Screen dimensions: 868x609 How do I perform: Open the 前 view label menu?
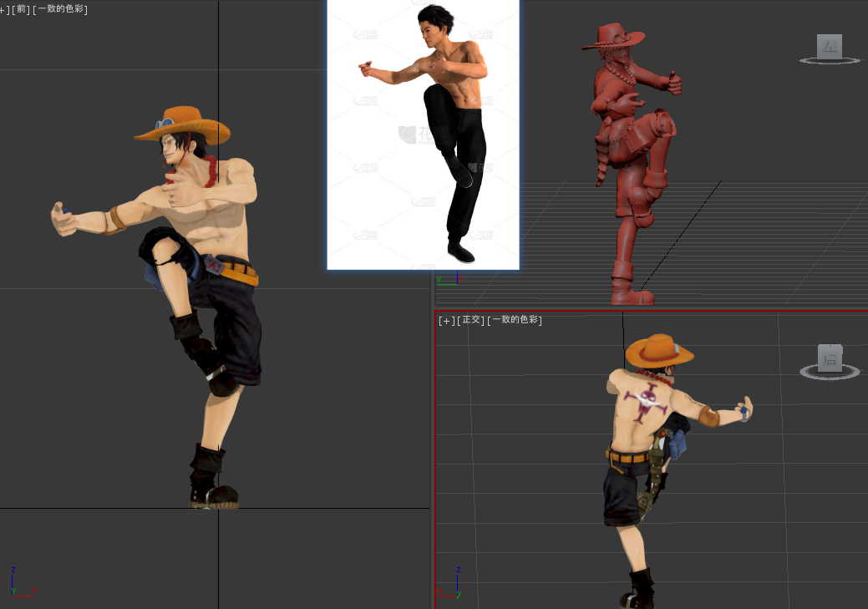pos(22,9)
